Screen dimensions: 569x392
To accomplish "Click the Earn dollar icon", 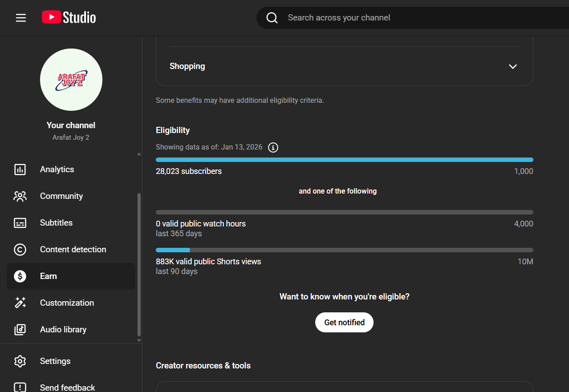I will pyautogui.click(x=20, y=276).
